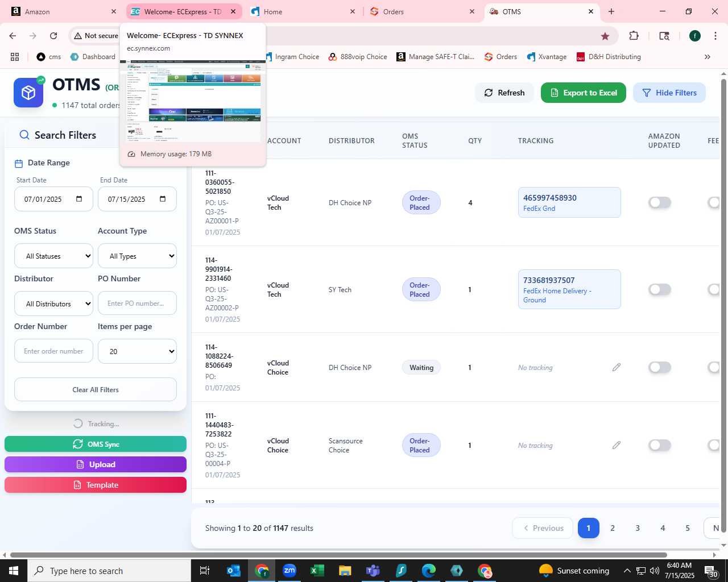Expand the OMS Status dropdown
The width and height of the screenshot is (728, 582).
pyautogui.click(x=53, y=256)
